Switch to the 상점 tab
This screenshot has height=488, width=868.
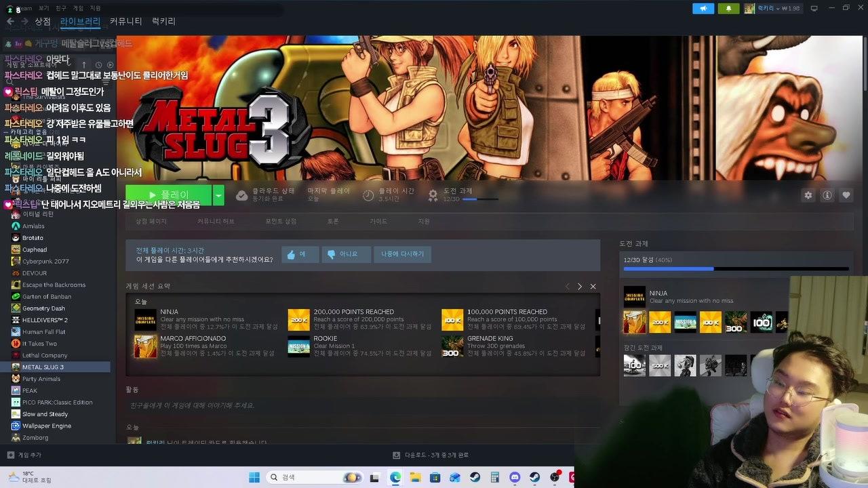(x=43, y=21)
